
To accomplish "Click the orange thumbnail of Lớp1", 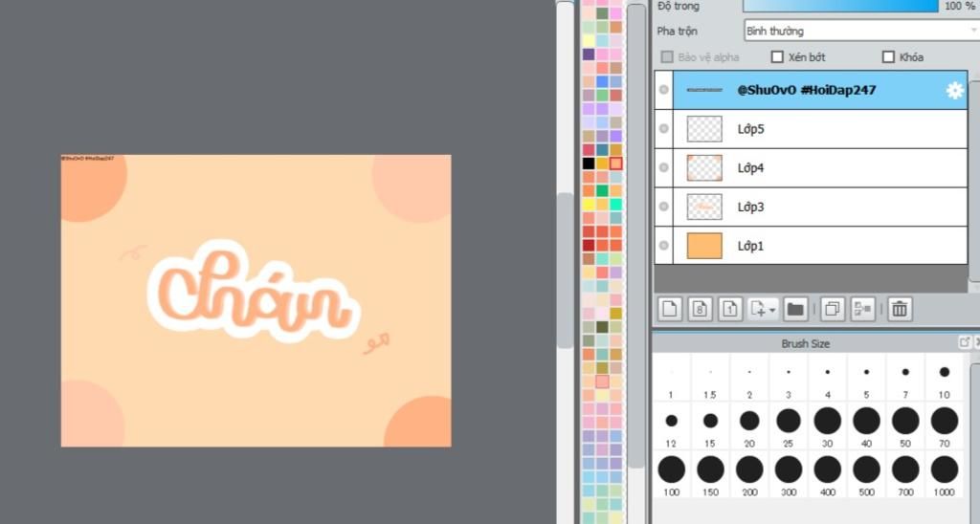I will (704, 246).
